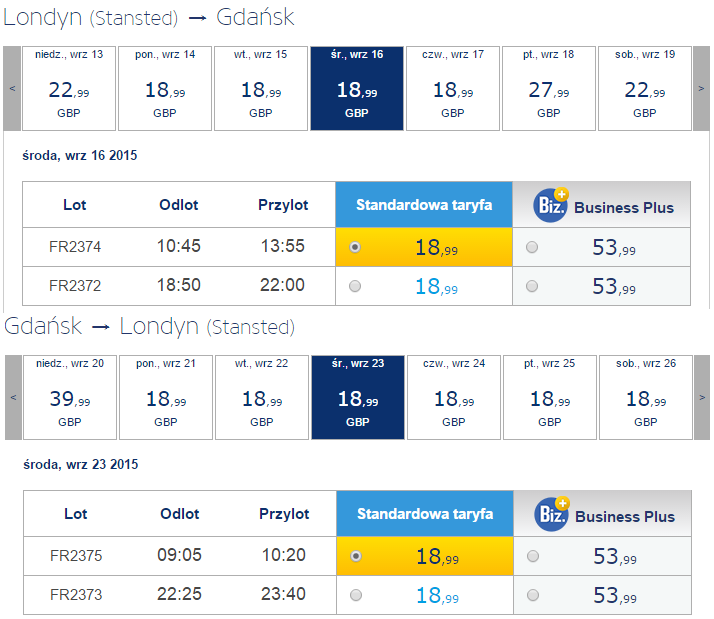Pick return date niedz., wrz 20

pos(70,397)
